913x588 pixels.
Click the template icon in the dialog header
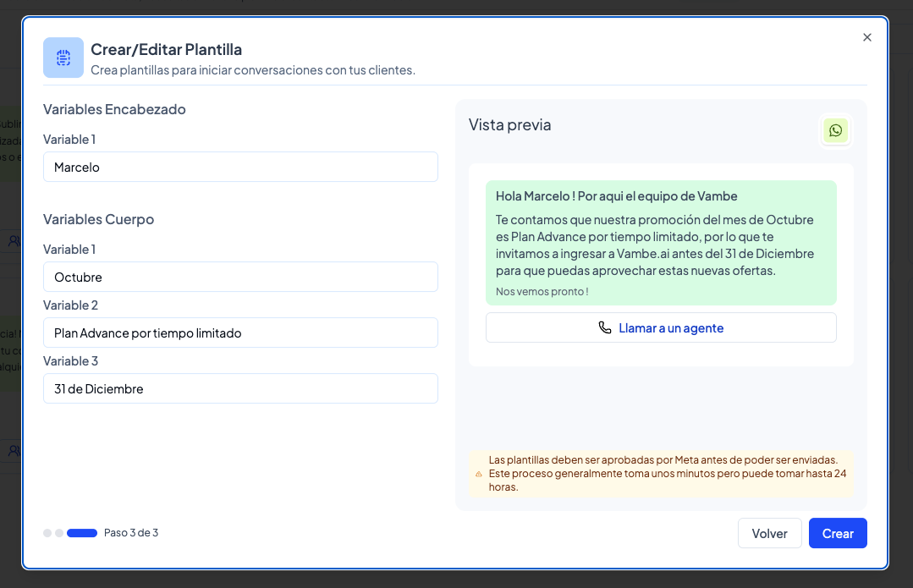(63, 58)
